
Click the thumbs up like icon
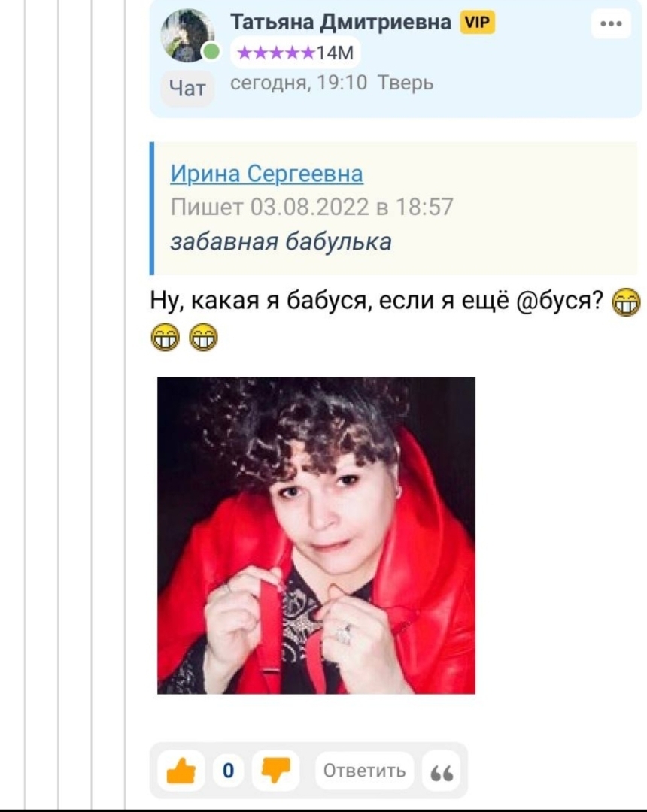click(x=181, y=771)
